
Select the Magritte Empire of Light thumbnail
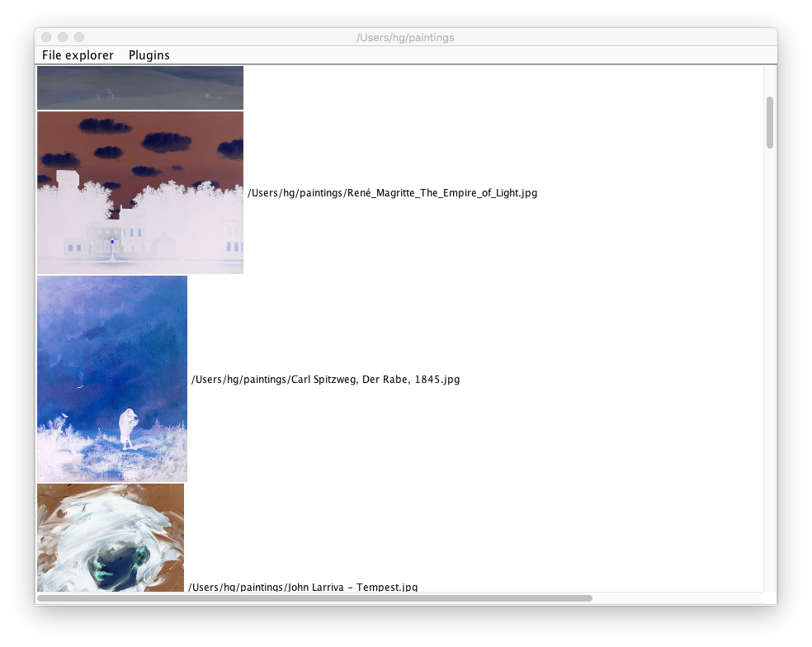(140, 193)
